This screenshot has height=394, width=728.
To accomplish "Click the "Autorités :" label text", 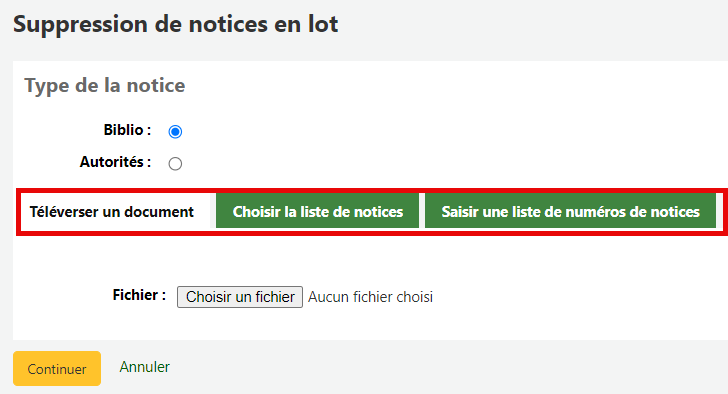I will (115, 162).
